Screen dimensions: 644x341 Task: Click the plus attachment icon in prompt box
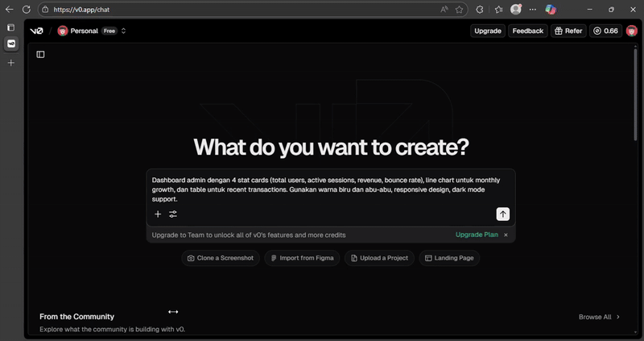click(158, 214)
